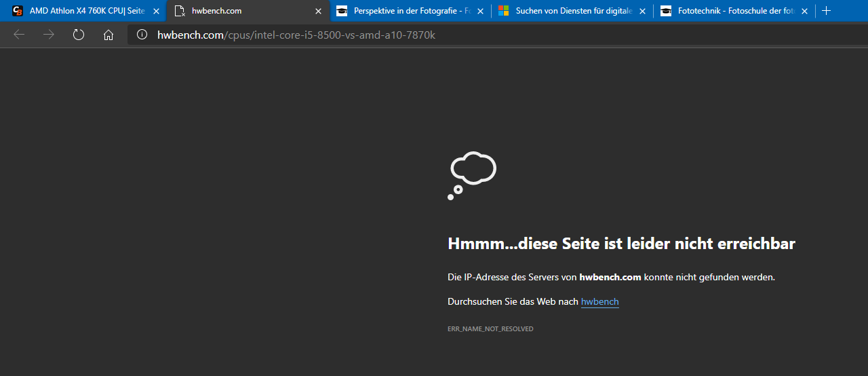Close the Perspektive in der Fotografie tab
Image resolution: width=868 pixels, height=376 pixels.
(x=481, y=11)
